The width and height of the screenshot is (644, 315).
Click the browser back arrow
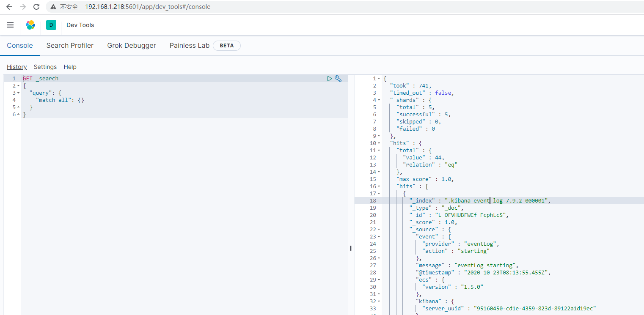point(9,7)
